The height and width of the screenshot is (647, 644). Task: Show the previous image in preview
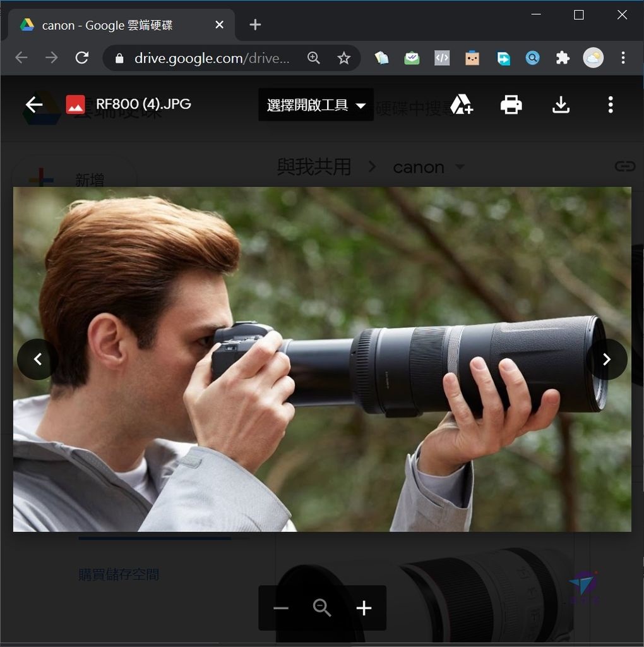(x=37, y=360)
